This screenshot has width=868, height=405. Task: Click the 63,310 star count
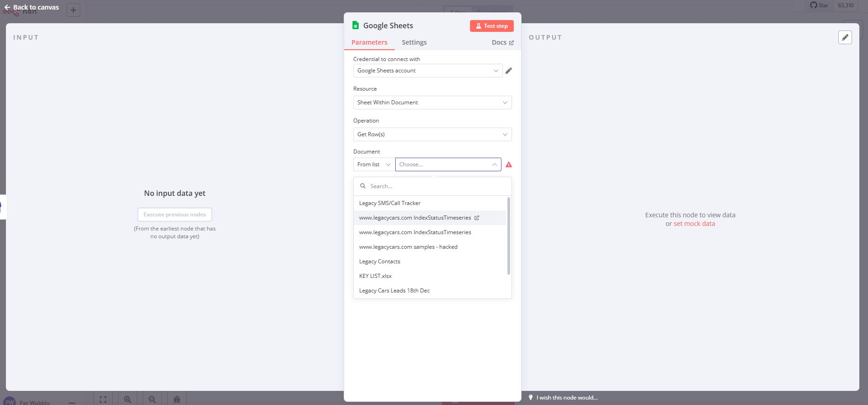pyautogui.click(x=846, y=5)
